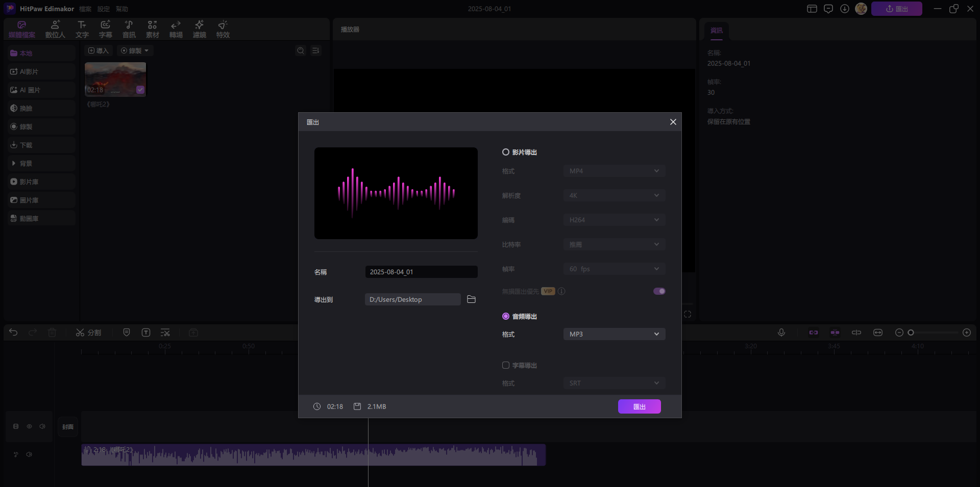This screenshot has height=487, width=980.
Task: Click the purple 匯出 button in dialog
Action: point(639,406)
